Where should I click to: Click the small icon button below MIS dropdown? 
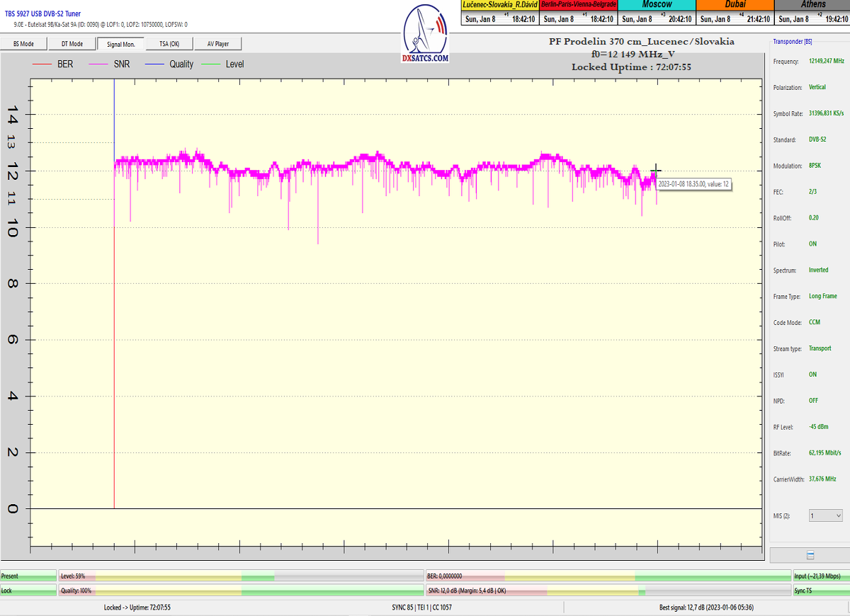pos(810,555)
